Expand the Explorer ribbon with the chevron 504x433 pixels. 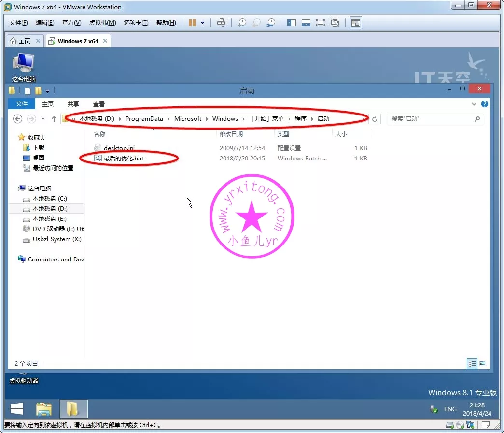[474, 104]
